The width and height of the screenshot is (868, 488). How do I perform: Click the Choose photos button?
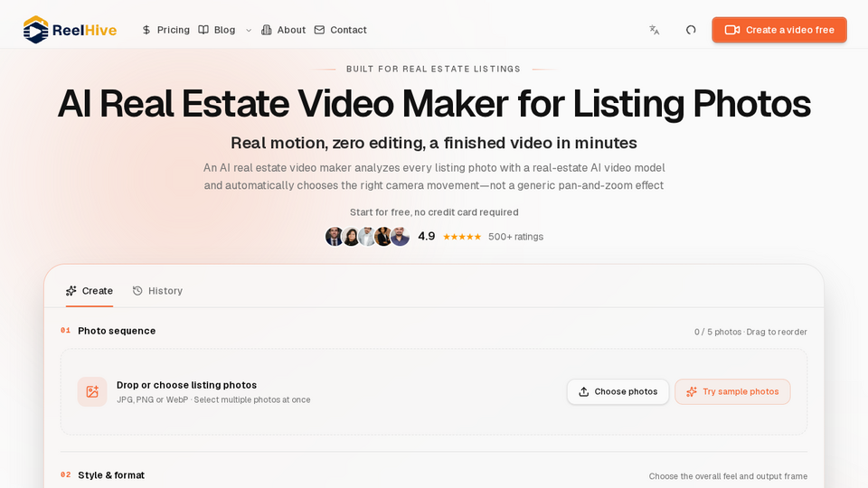[618, 391]
